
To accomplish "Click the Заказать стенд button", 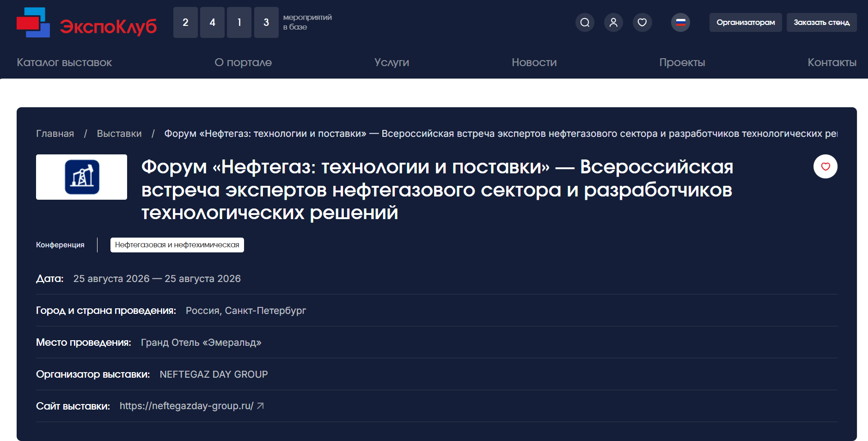I will 821,22.
